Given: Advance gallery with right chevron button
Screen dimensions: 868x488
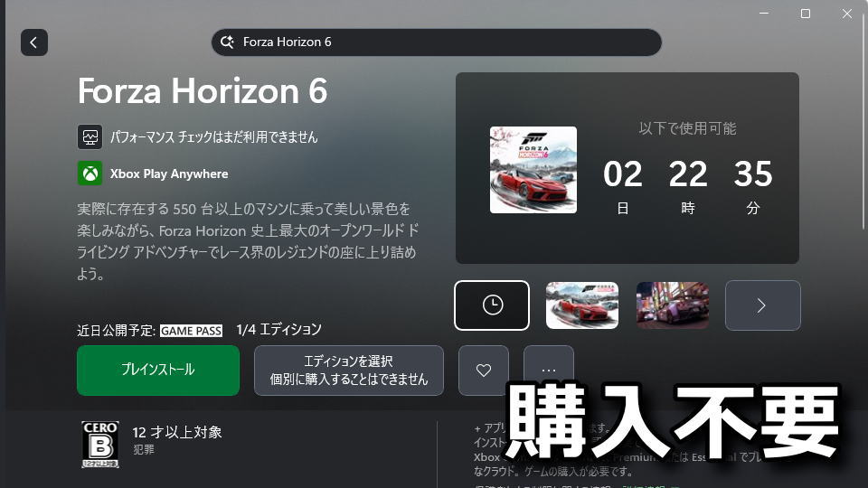Looking at the screenshot, I should (x=762, y=305).
